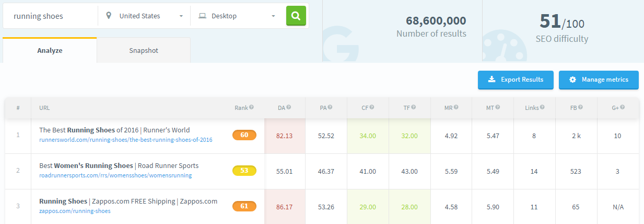The height and width of the screenshot is (224, 644).
Task: Click the location pin icon
Action: point(109,16)
